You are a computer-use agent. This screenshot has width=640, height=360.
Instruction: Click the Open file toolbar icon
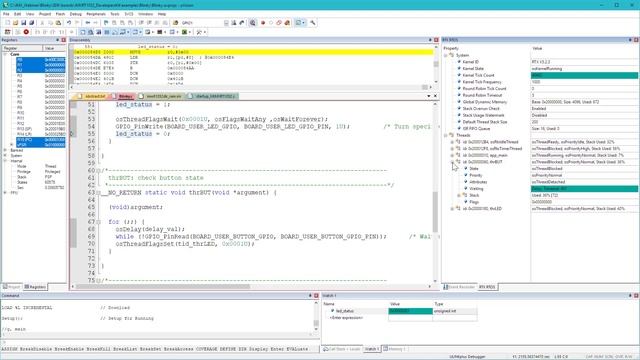click(x=16, y=23)
